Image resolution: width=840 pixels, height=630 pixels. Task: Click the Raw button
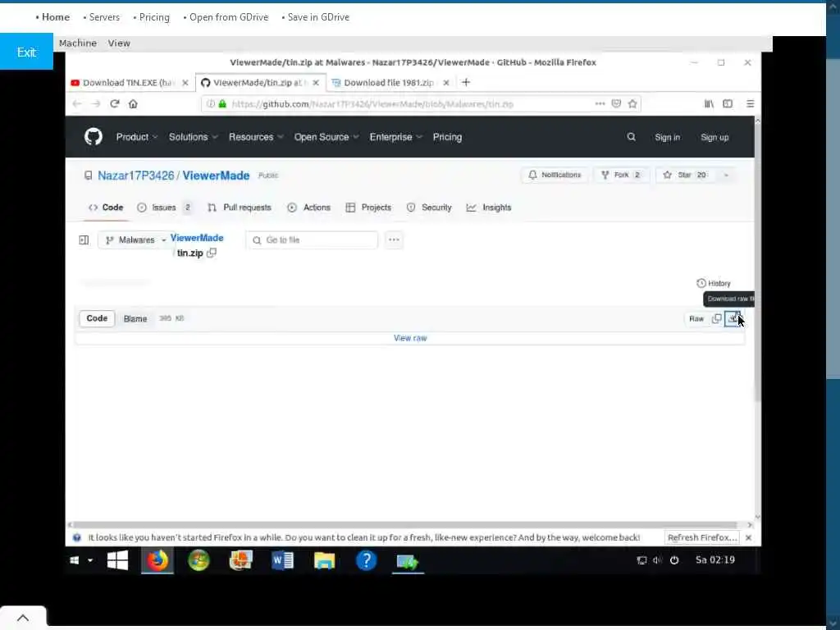tap(696, 319)
